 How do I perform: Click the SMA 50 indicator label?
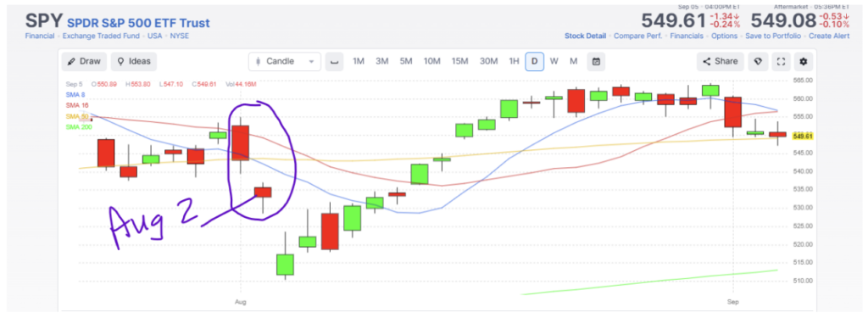coord(76,116)
